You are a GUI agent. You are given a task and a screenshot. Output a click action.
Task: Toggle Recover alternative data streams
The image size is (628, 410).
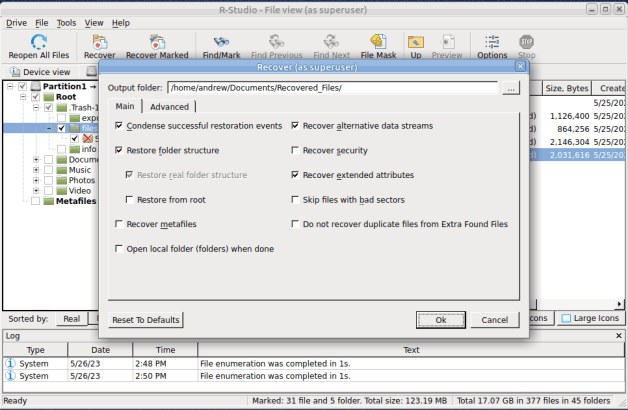pos(295,126)
